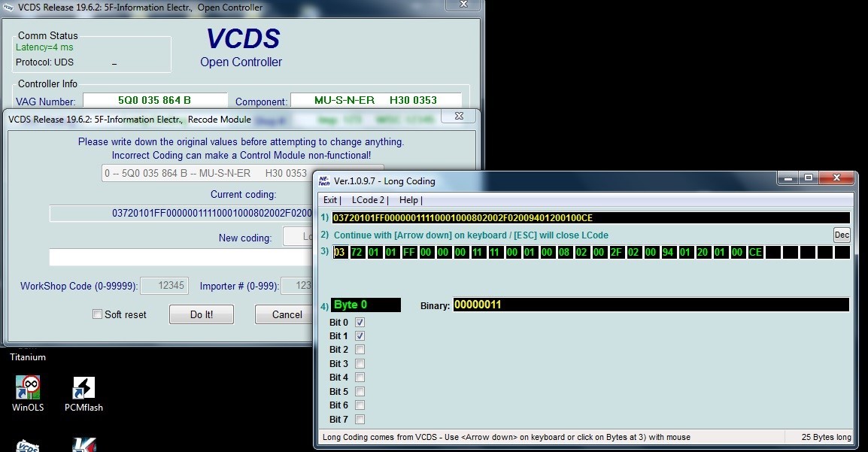This screenshot has width=868, height=452.
Task: Click the Do It! button
Action: point(202,314)
